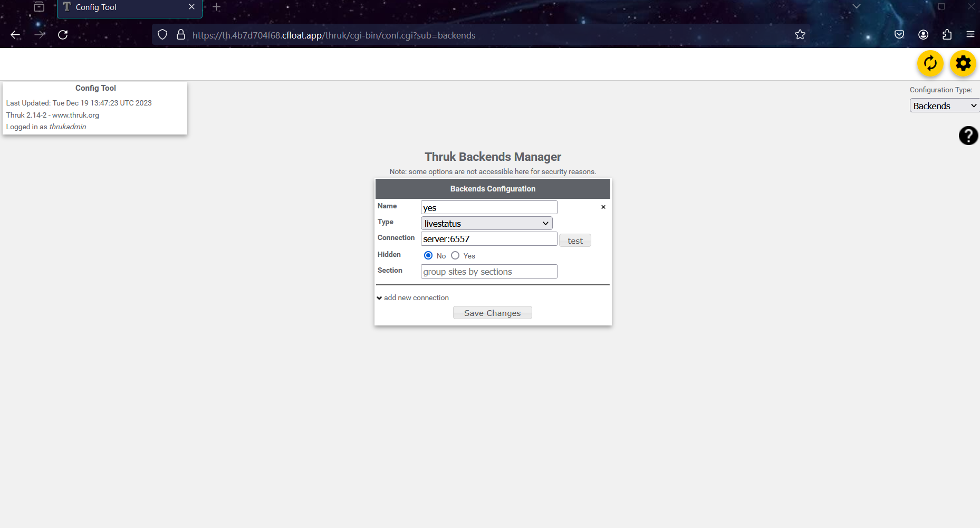Select the Hidden No radio button
This screenshot has width=980, height=528.
click(428, 255)
